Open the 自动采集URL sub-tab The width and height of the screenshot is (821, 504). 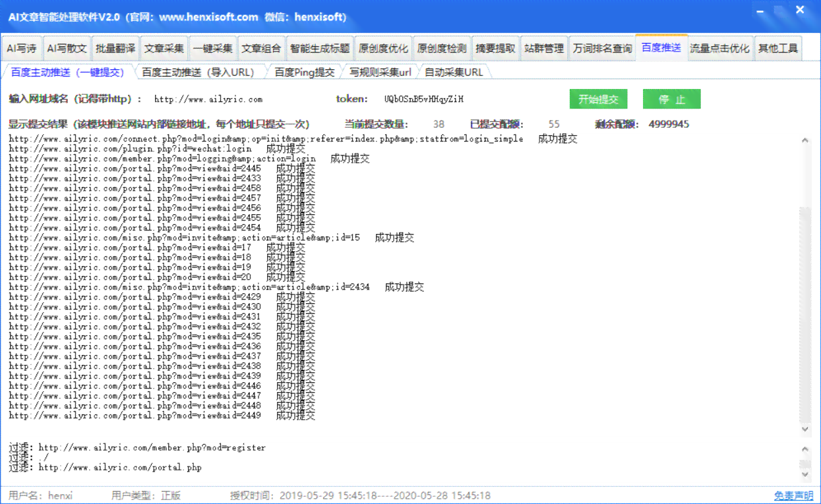pos(454,72)
